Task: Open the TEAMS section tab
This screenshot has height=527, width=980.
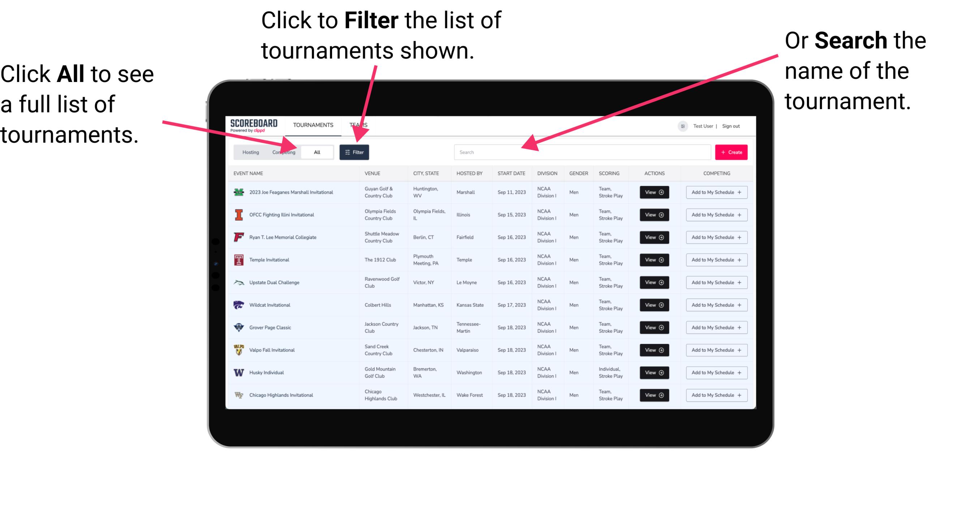Action: pos(359,125)
